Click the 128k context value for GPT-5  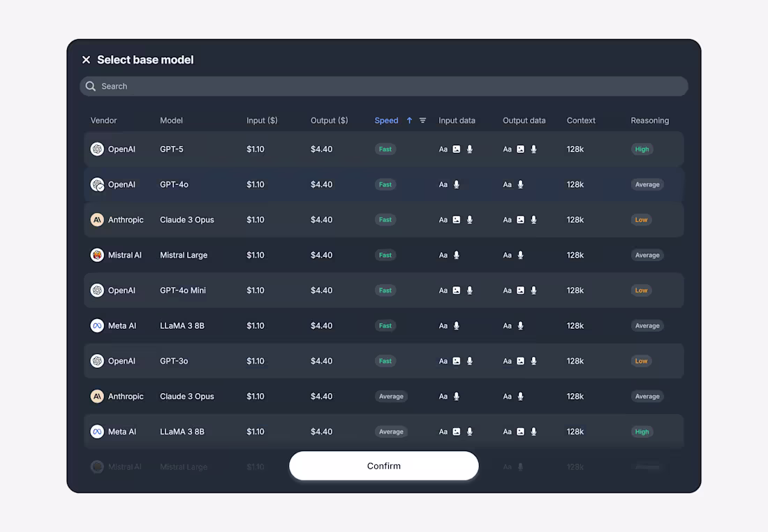point(575,149)
